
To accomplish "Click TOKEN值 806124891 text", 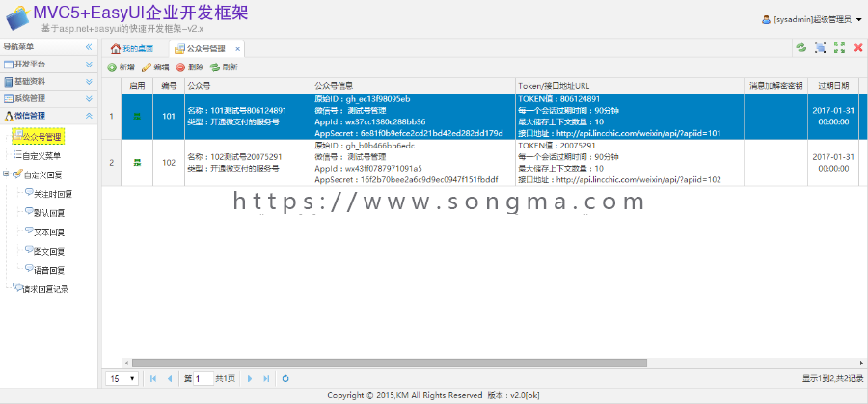I will pos(558,98).
